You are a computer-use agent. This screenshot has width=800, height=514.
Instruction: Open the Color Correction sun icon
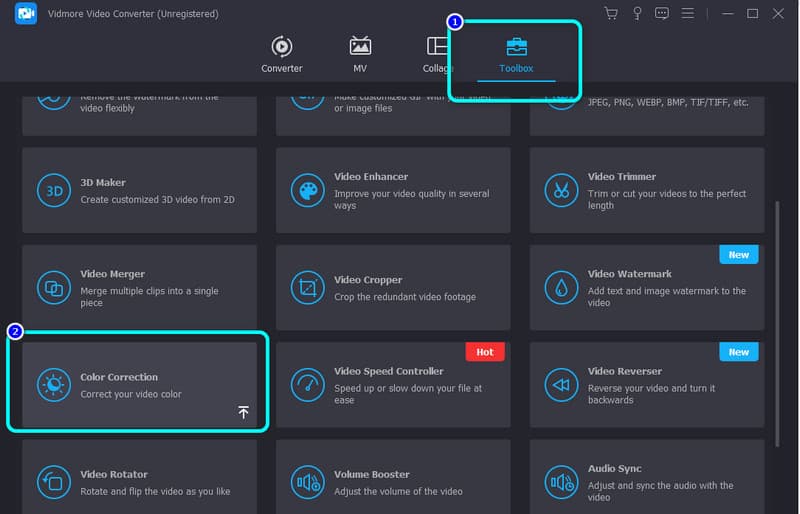[52, 385]
